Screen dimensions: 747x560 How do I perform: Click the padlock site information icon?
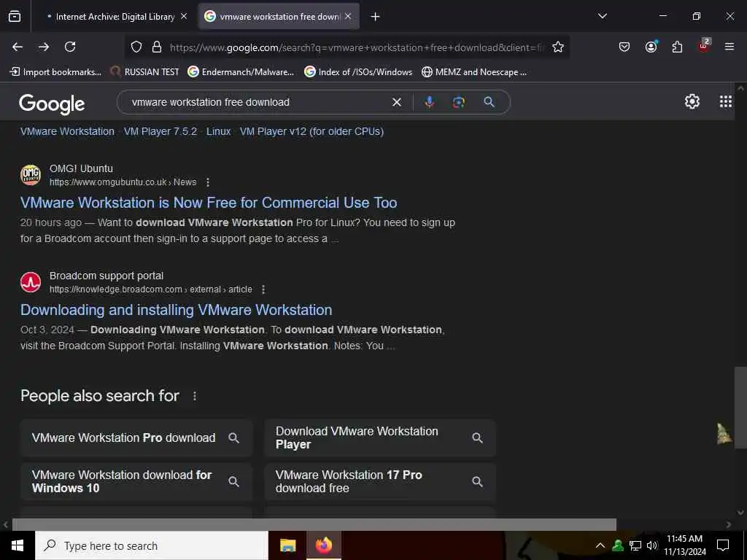point(157,47)
